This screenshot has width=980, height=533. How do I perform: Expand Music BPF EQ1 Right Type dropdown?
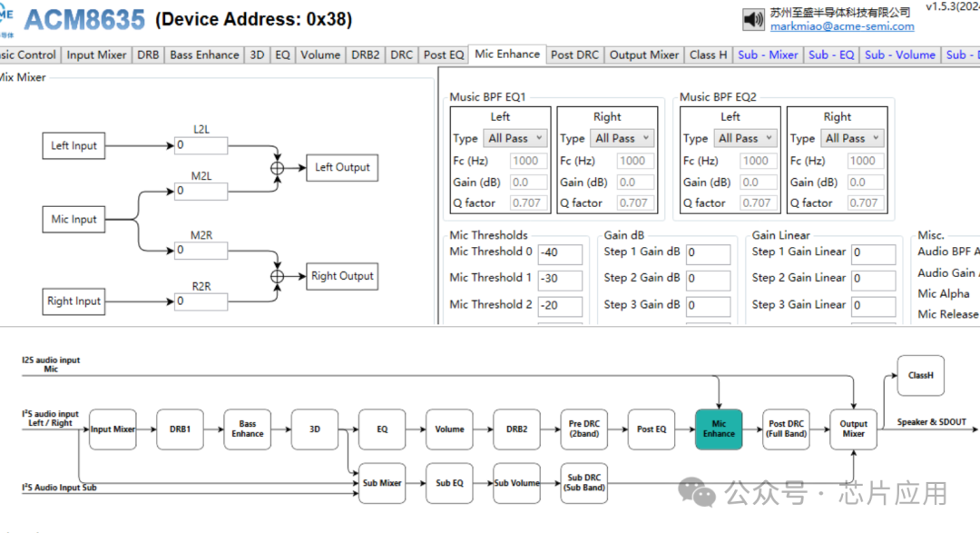622,138
